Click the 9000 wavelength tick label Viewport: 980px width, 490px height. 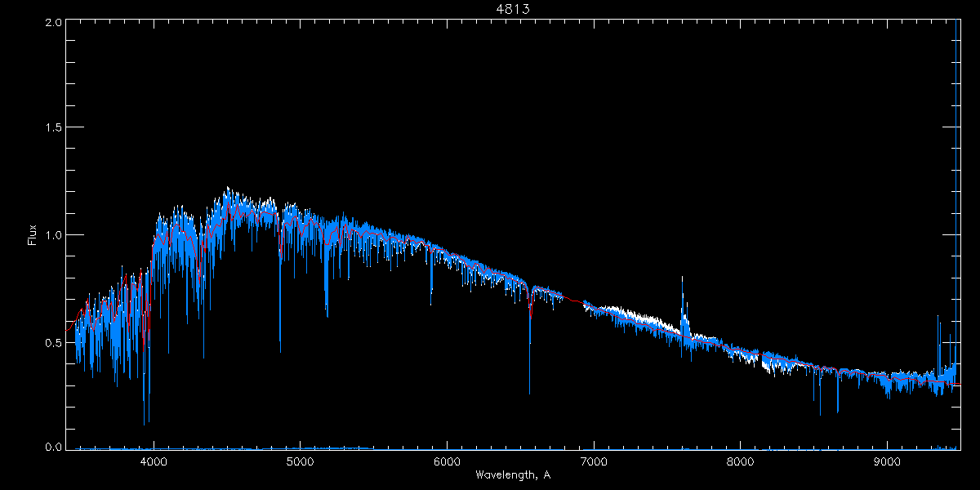pos(887,461)
